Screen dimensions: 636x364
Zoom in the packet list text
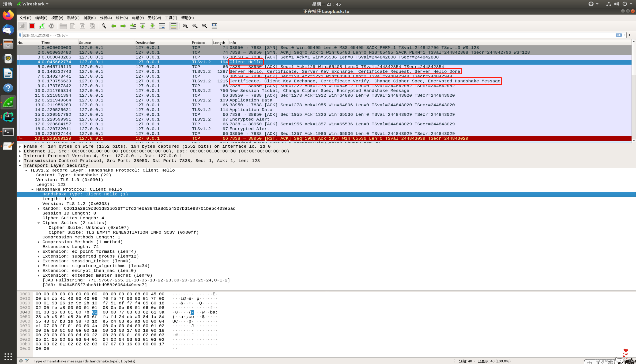point(185,26)
